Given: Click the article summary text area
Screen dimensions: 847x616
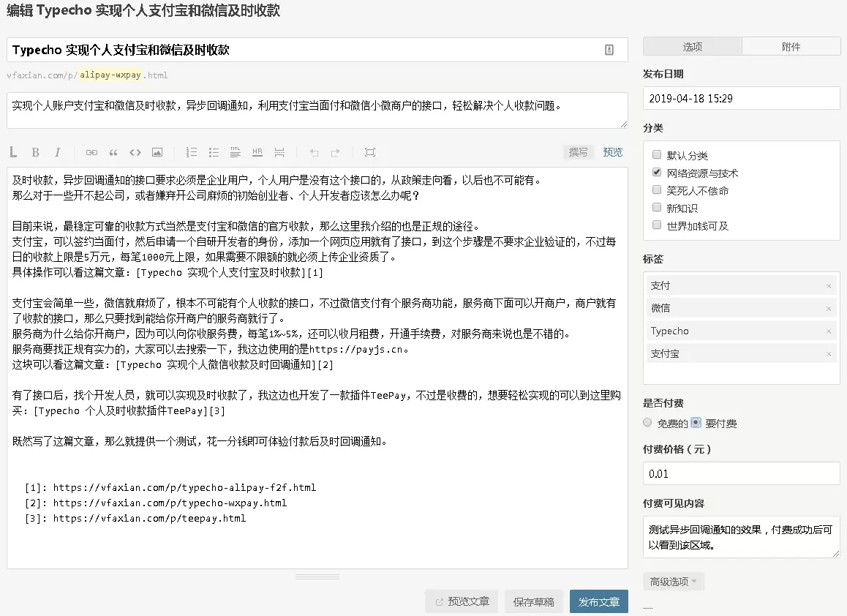Looking at the screenshot, I should point(317,110).
